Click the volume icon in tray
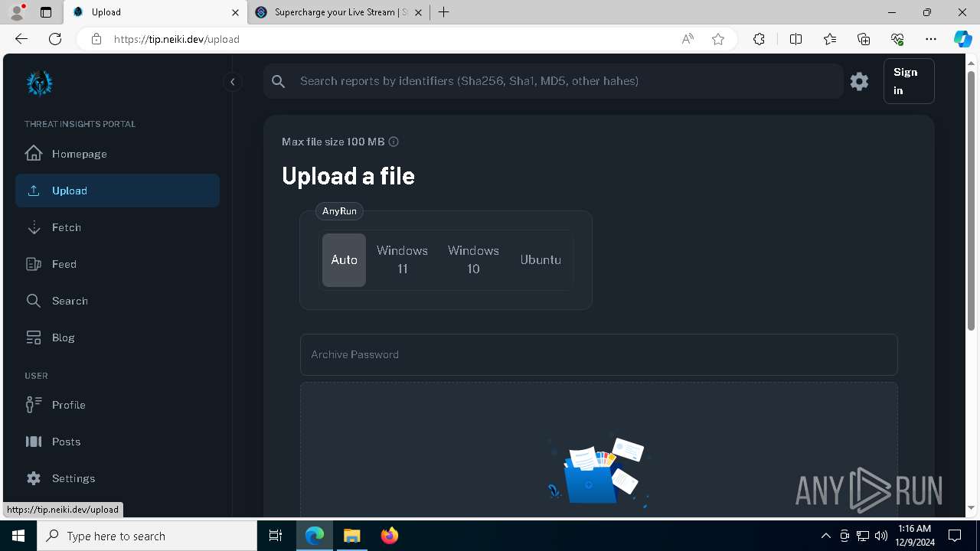The height and width of the screenshot is (551, 980). (x=881, y=536)
